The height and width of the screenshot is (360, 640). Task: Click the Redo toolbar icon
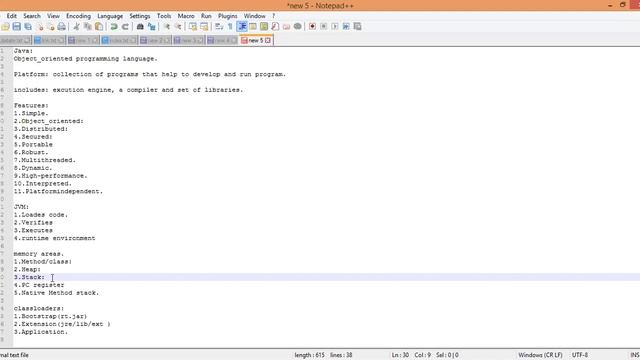[x=125, y=27]
